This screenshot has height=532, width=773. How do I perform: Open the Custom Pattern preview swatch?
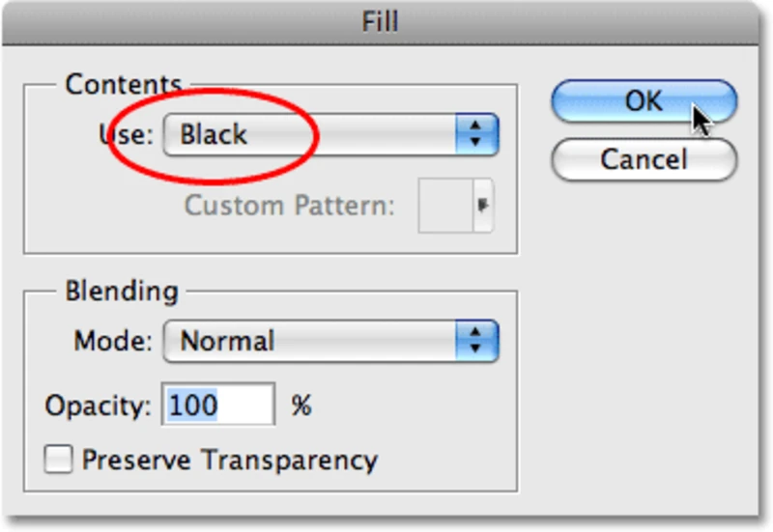[445, 206]
